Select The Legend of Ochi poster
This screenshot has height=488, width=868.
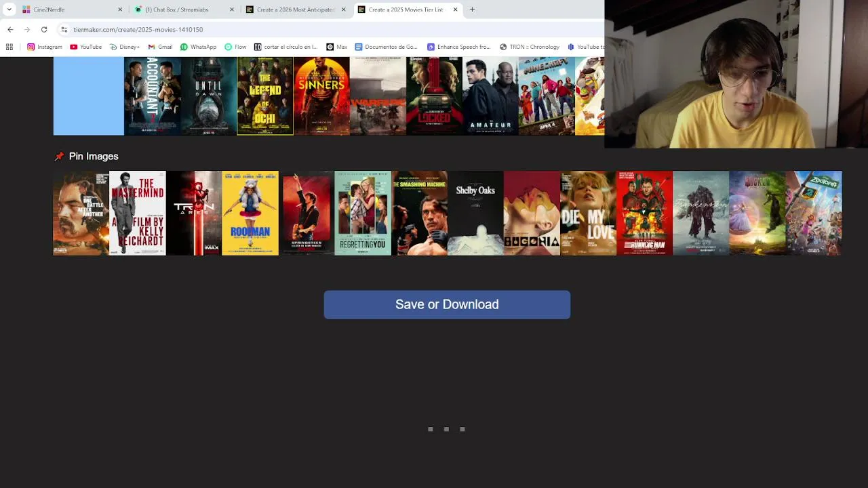pos(265,96)
